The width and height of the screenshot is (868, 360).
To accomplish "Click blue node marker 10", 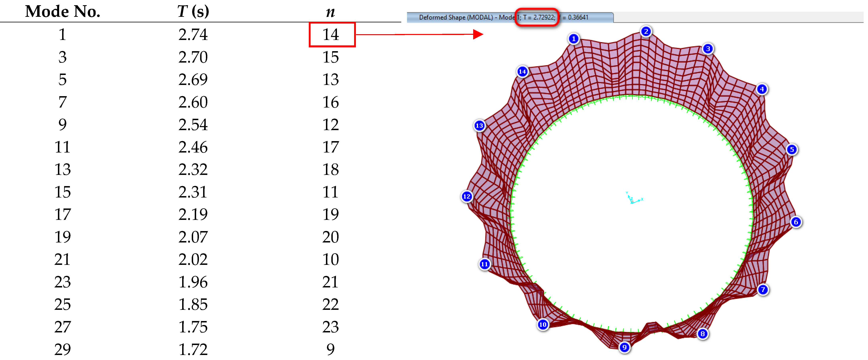I will [x=542, y=325].
